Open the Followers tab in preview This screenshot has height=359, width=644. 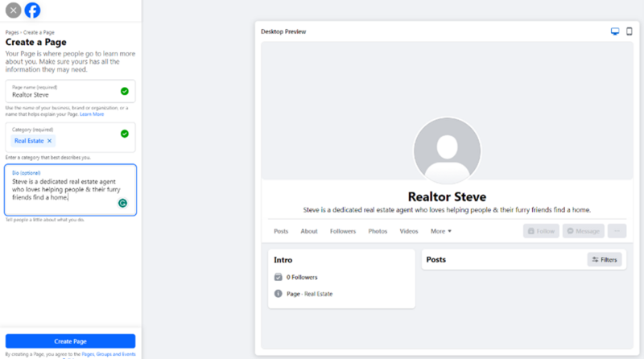tap(343, 231)
